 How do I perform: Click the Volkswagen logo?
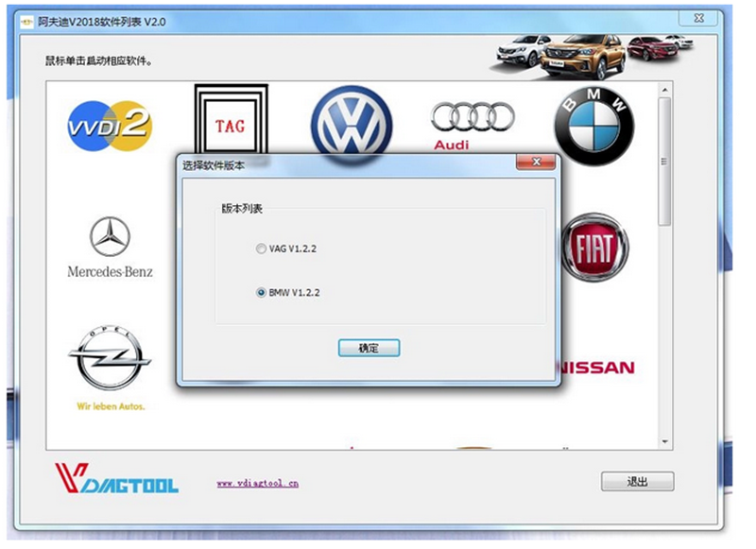352,121
